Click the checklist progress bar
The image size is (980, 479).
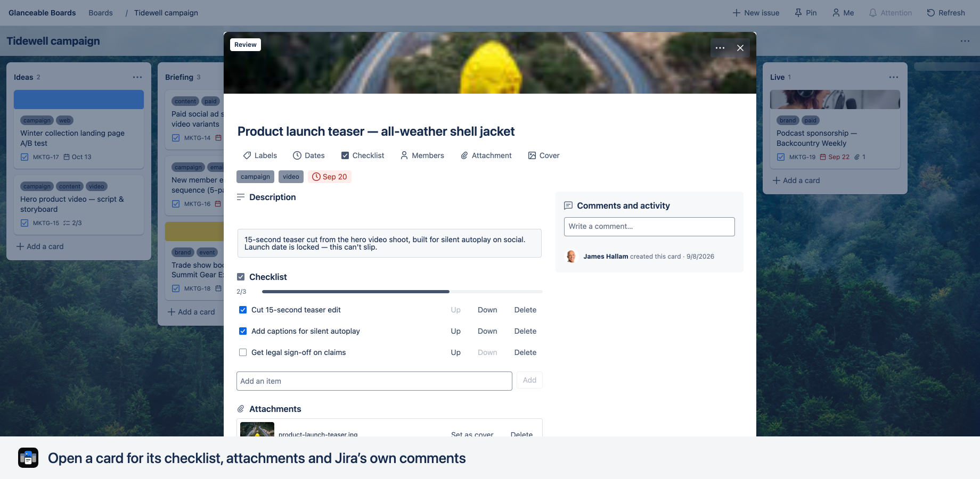[402, 292]
